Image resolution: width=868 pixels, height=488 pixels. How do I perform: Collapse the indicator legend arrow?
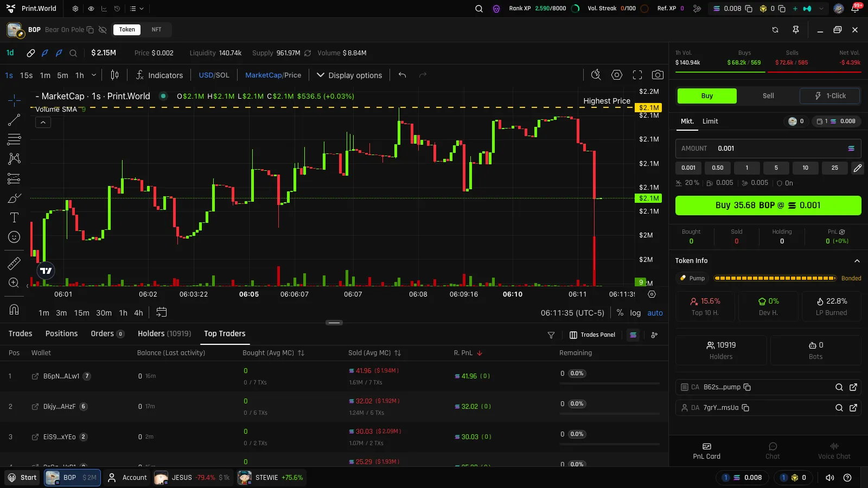coord(43,123)
